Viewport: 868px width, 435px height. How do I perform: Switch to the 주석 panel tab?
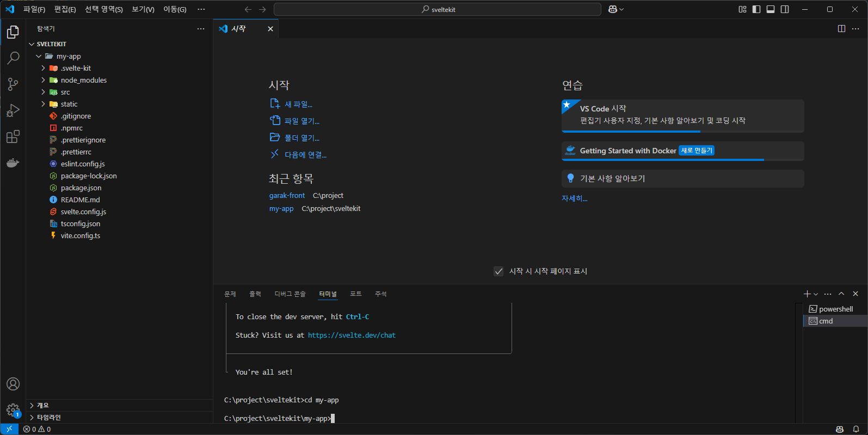381,294
